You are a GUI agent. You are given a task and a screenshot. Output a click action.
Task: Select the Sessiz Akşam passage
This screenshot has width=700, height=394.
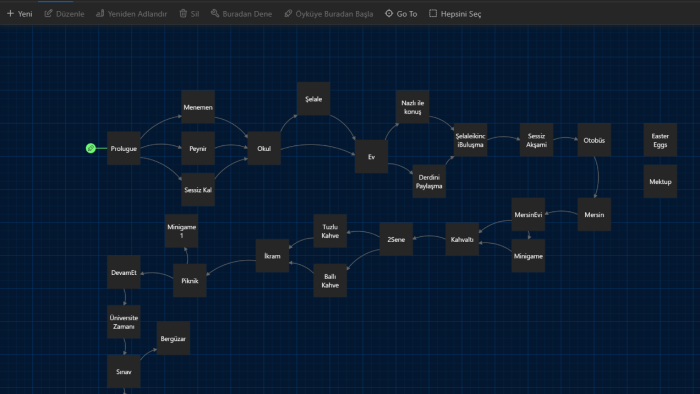click(536, 140)
